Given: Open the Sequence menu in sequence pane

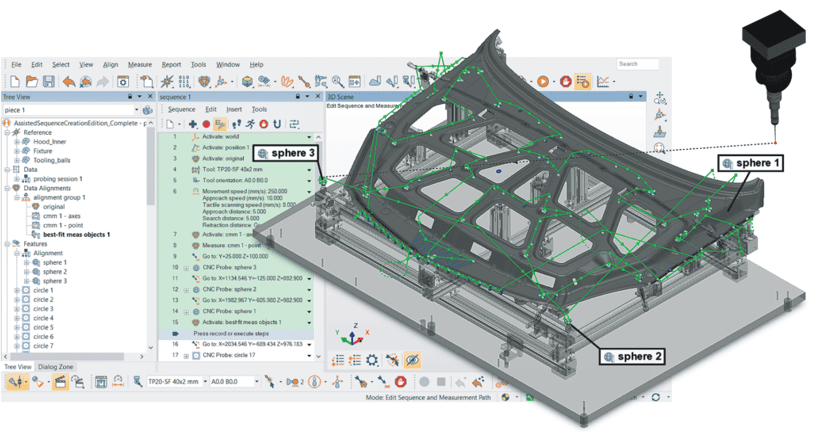Looking at the screenshot, I should pyautogui.click(x=182, y=109).
